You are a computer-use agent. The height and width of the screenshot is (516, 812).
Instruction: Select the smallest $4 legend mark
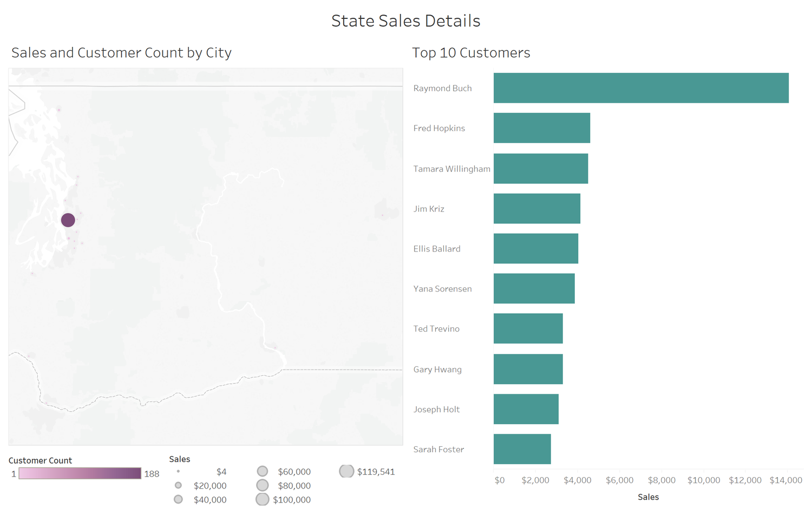click(x=178, y=471)
